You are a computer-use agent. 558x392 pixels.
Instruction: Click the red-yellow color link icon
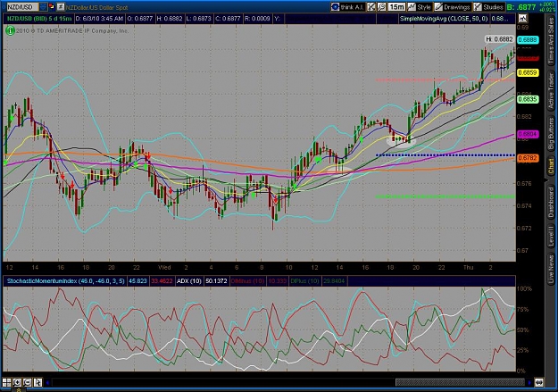[x=52, y=7]
